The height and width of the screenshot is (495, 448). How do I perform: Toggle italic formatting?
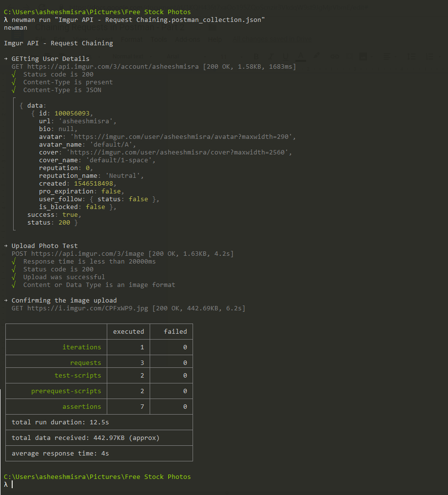[272, 56]
